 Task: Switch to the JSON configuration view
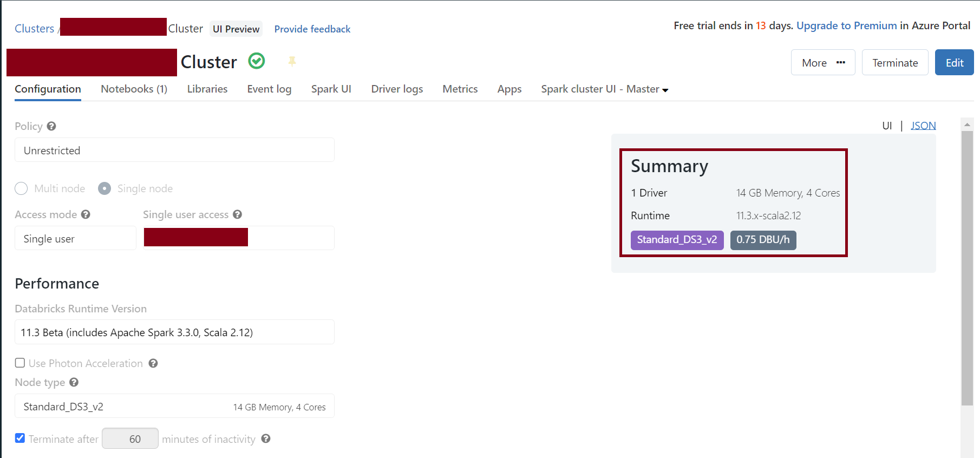click(x=923, y=126)
